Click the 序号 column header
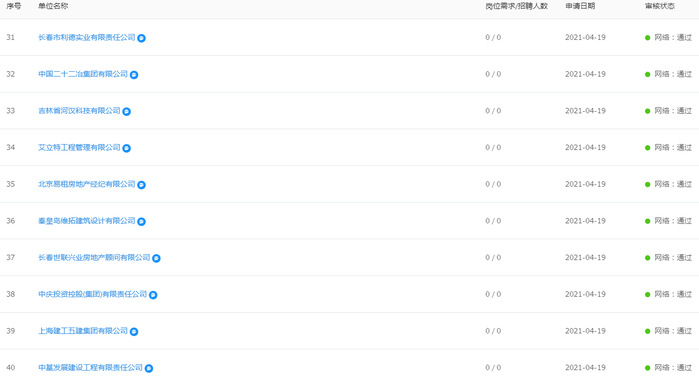This screenshot has width=699, height=376. pyautogui.click(x=13, y=6)
